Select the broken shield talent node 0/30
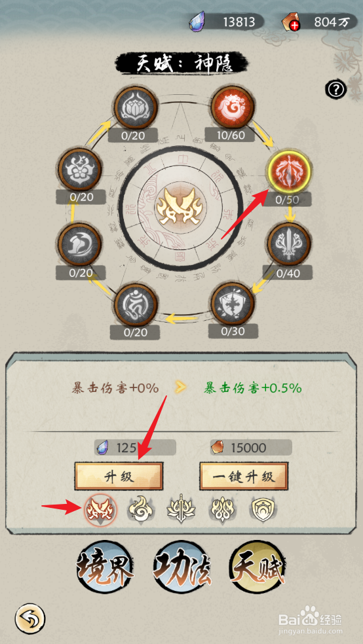 (233, 304)
